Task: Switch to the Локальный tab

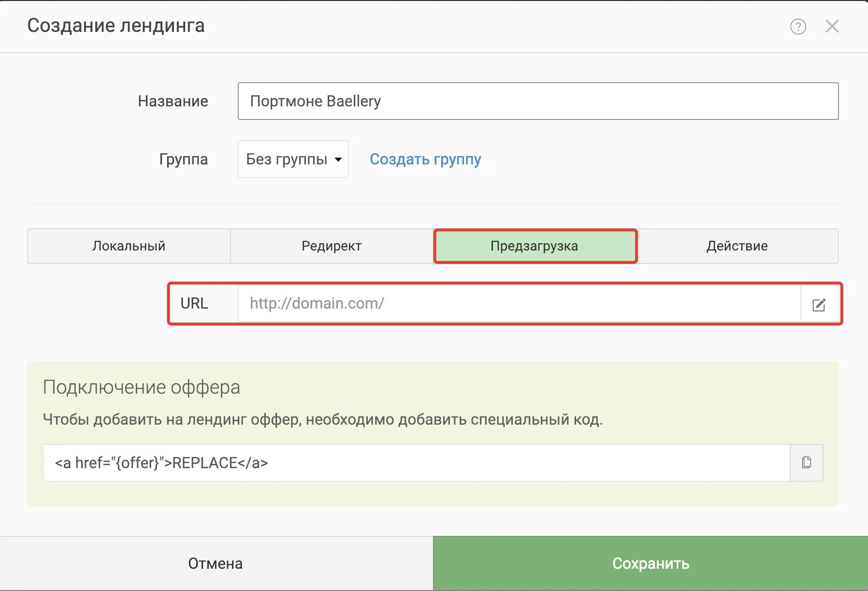Action: (x=129, y=246)
